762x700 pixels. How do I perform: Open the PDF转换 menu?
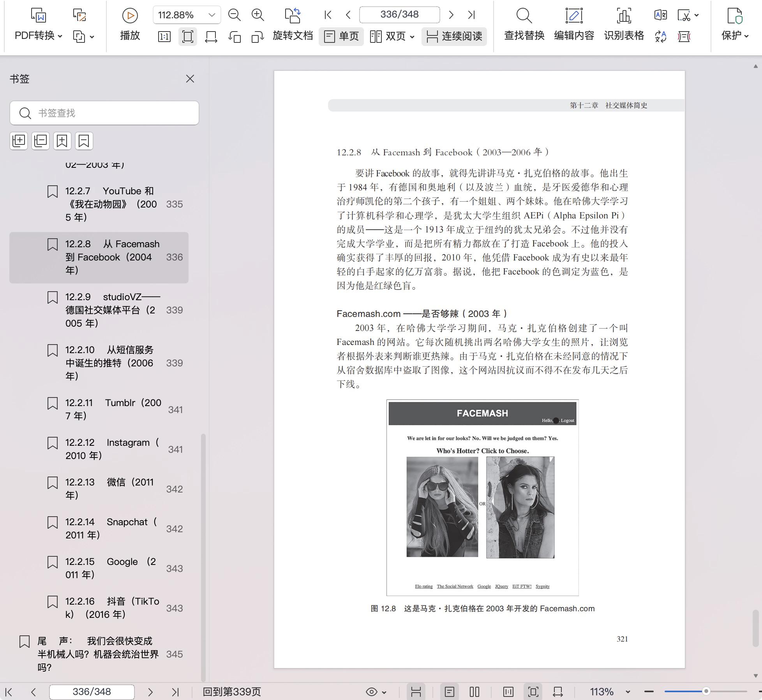coord(38,36)
